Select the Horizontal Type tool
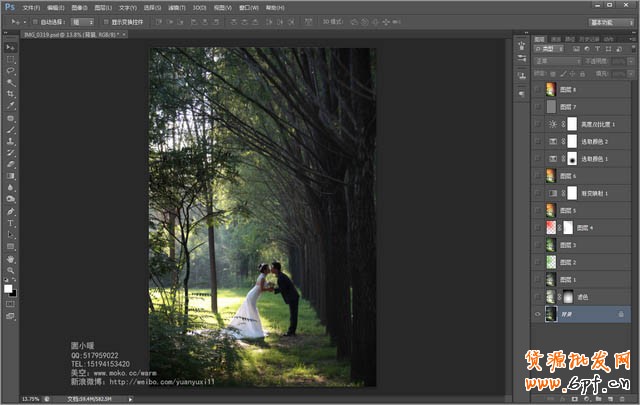This screenshot has height=405, width=640. 11,223
